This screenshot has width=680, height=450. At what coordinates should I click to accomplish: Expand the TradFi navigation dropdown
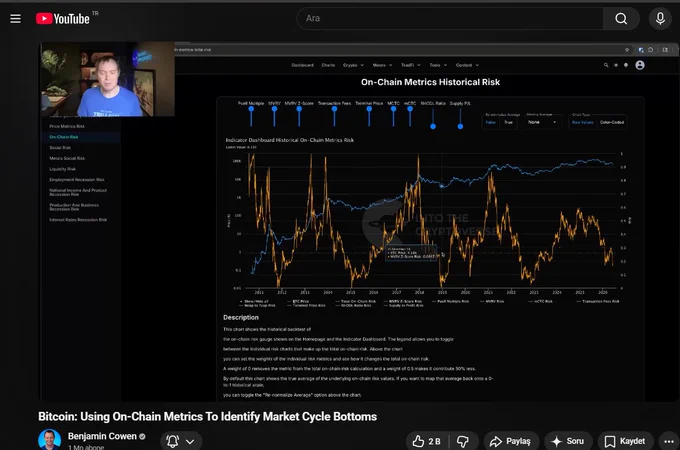410,65
